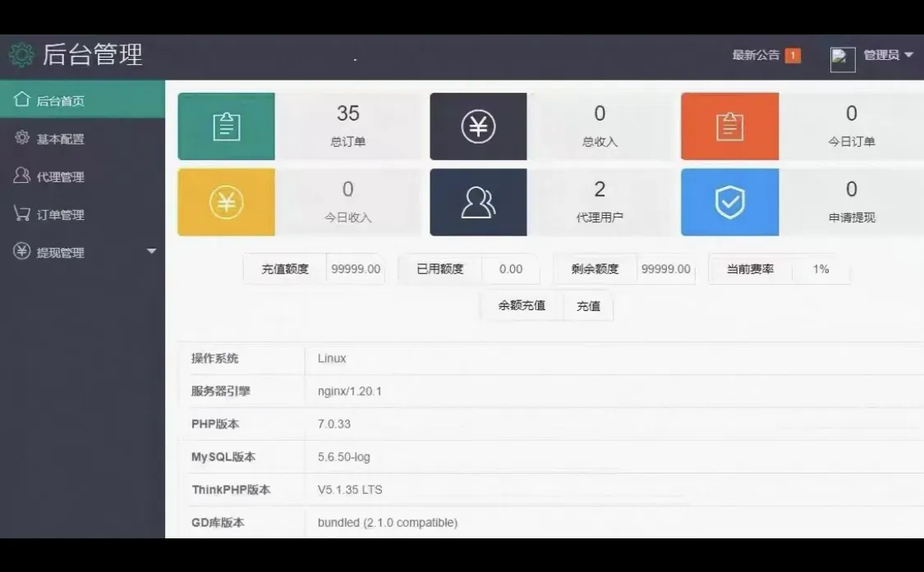The width and height of the screenshot is (924, 572).
Task: Click the 余额充值 button
Action: pyautogui.click(x=521, y=305)
